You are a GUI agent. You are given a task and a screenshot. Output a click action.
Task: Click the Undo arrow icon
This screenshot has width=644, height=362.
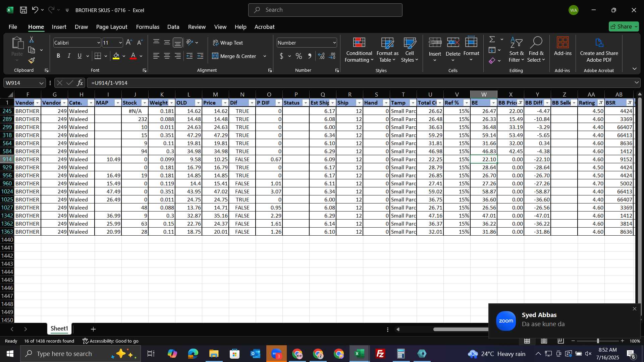click(x=35, y=10)
